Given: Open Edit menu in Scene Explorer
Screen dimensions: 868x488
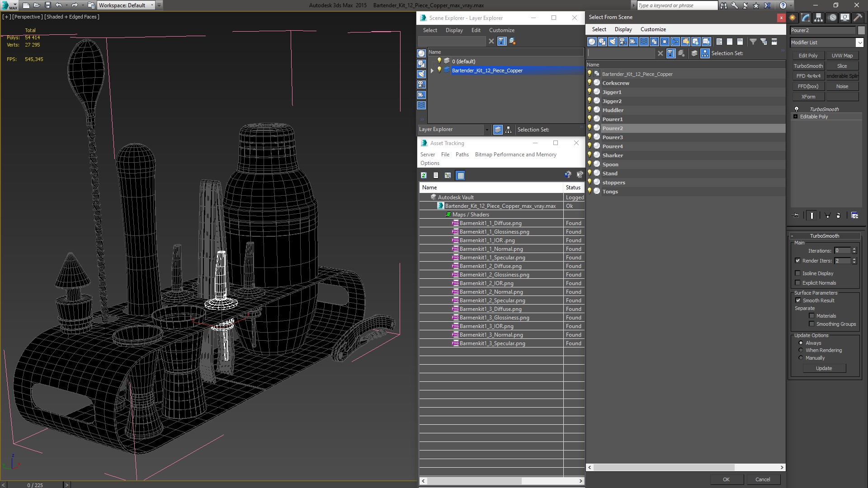Looking at the screenshot, I should [x=476, y=30].
